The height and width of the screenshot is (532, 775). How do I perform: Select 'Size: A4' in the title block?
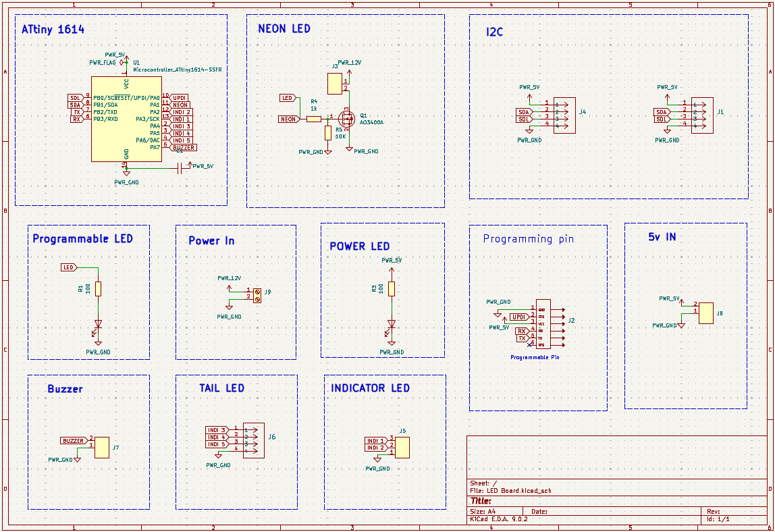[483, 512]
